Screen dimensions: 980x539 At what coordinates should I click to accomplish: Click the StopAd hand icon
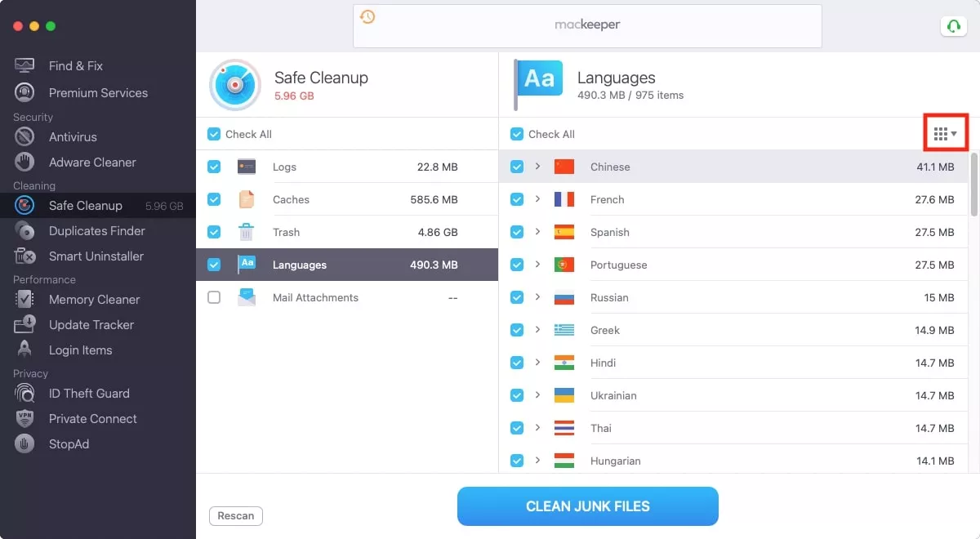tap(24, 444)
